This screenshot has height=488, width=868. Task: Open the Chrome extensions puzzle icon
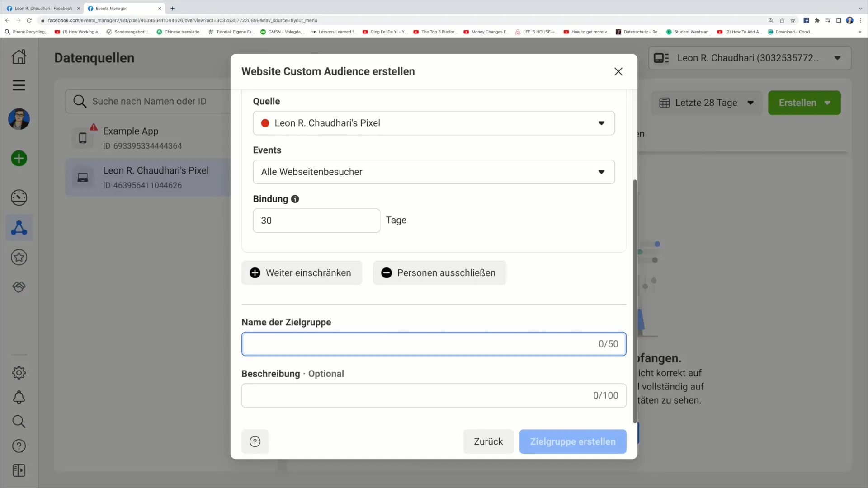pos(817,20)
